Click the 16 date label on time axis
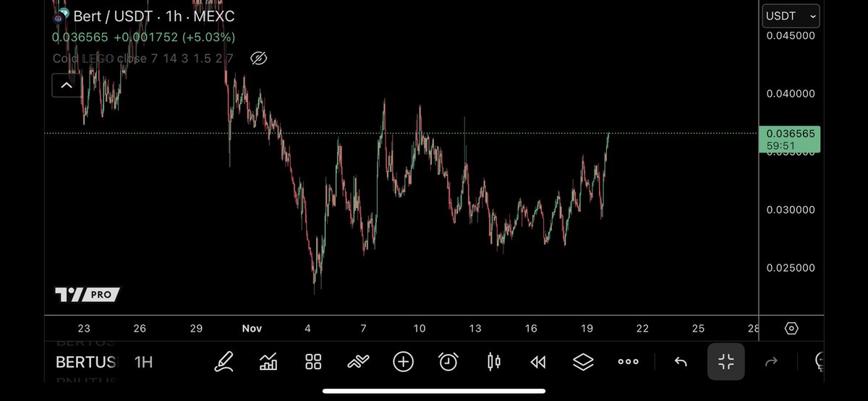The height and width of the screenshot is (401, 868). click(x=531, y=328)
